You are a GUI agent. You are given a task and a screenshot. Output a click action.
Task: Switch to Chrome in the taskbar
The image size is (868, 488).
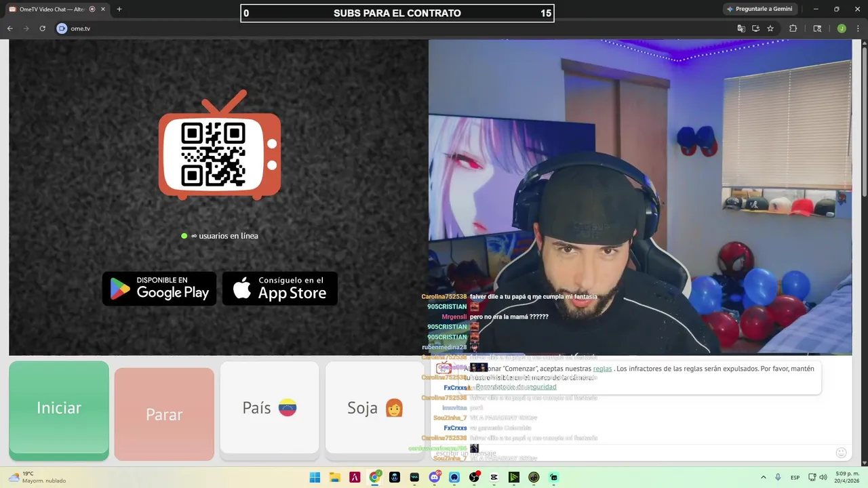375,477
